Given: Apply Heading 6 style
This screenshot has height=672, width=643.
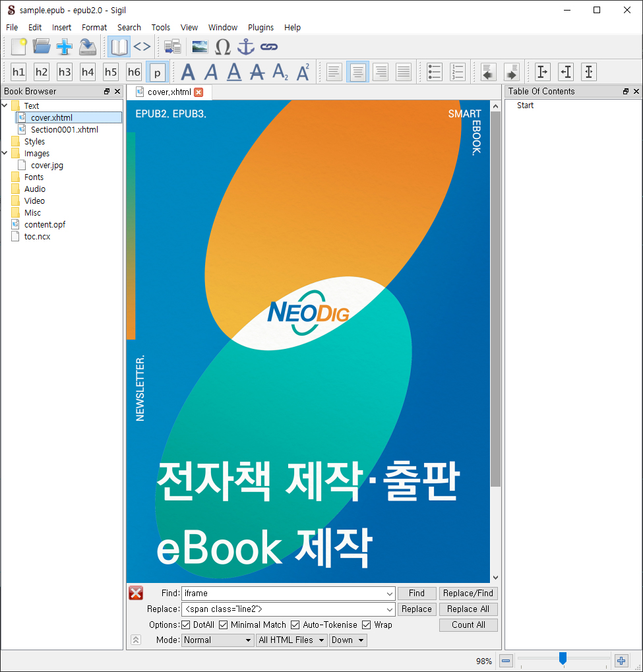Looking at the screenshot, I should click(134, 72).
